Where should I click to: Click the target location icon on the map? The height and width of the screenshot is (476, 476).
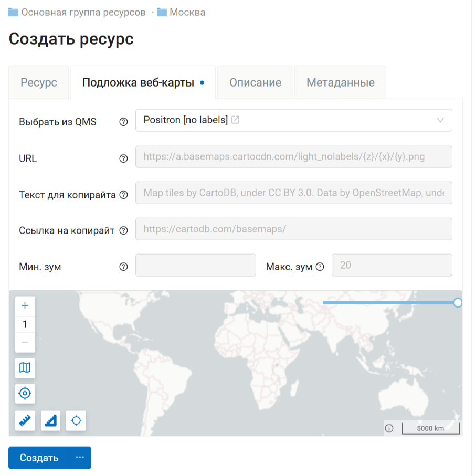click(x=25, y=393)
